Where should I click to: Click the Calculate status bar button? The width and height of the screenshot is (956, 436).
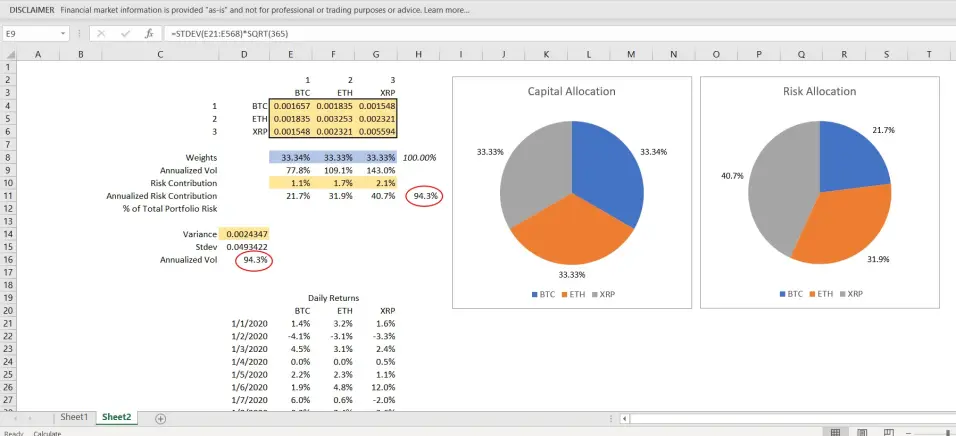(47, 433)
